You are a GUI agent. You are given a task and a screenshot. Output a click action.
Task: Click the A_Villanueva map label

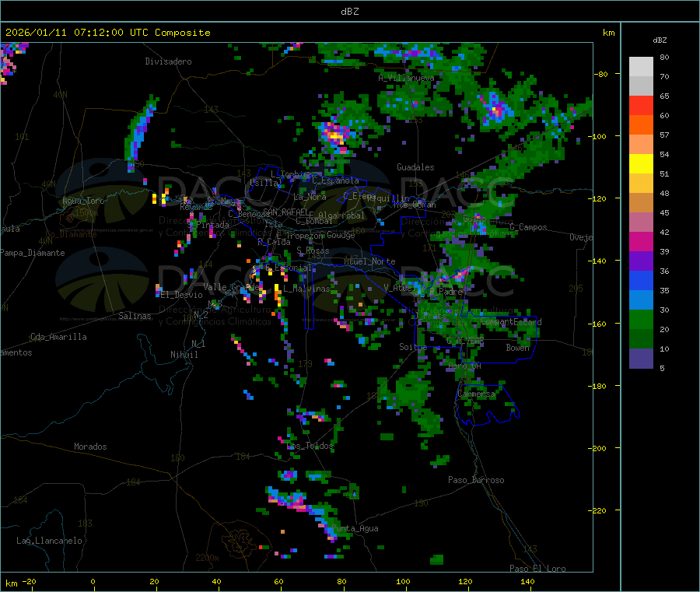click(406, 78)
